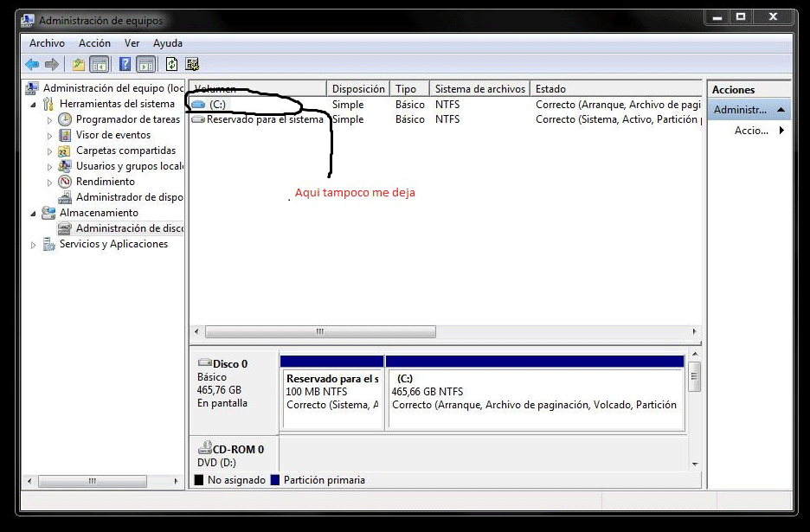Open Help via the question mark icon
This screenshot has height=532, width=810.
pyautogui.click(x=125, y=64)
